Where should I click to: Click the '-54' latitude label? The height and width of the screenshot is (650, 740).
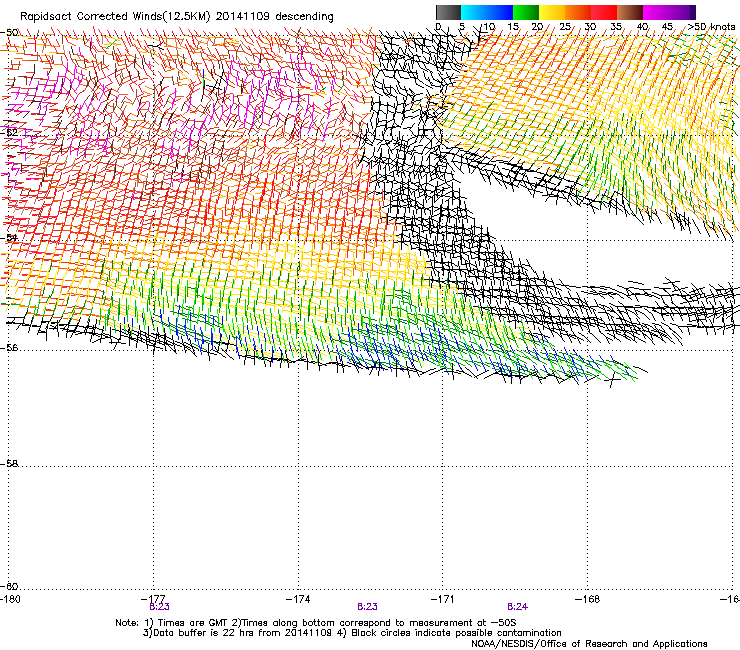click(x=9, y=237)
